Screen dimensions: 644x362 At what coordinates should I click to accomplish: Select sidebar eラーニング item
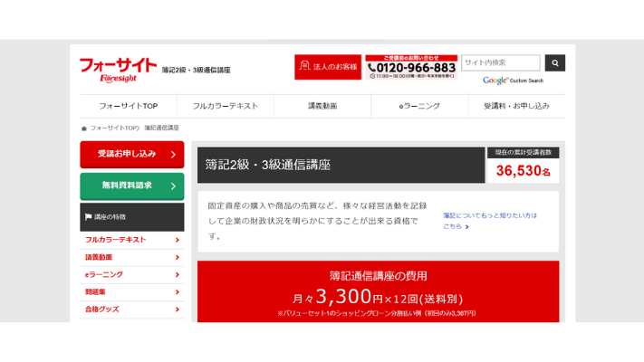(132, 274)
